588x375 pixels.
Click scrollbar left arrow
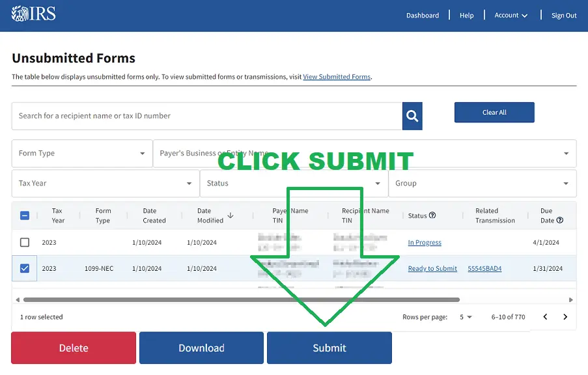[x=17, y=299]
